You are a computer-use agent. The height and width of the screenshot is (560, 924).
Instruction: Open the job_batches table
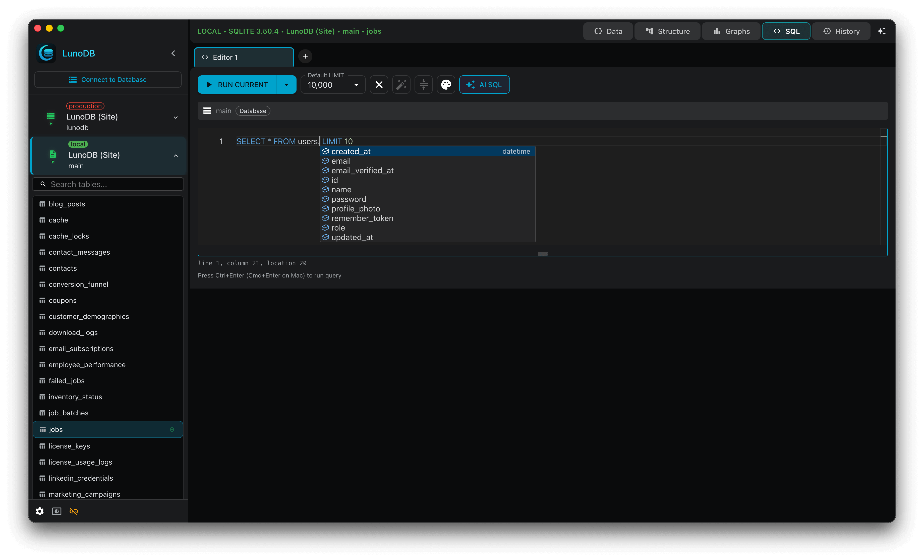coord(108,413)
